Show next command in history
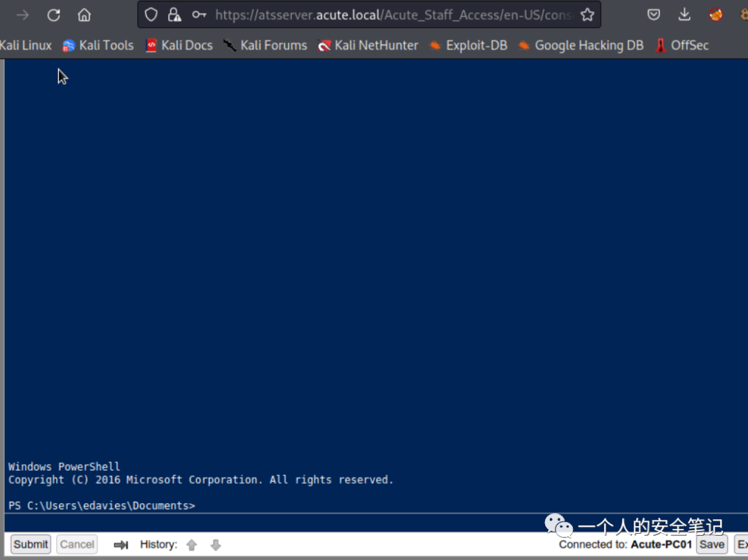Image resolution: width=748 pixels, height=560 pixels. click(x=215, y=545)
